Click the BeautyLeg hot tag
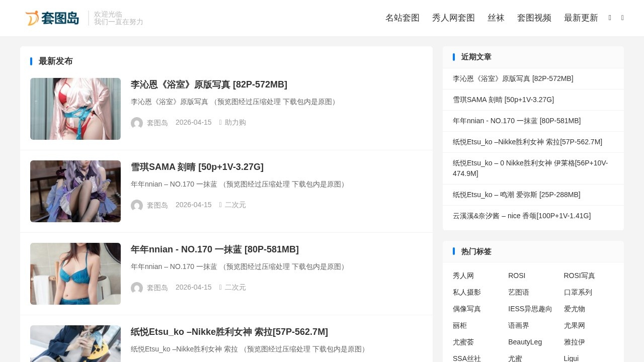The width and height of the screenshot is (644, 362). (525, 342)
